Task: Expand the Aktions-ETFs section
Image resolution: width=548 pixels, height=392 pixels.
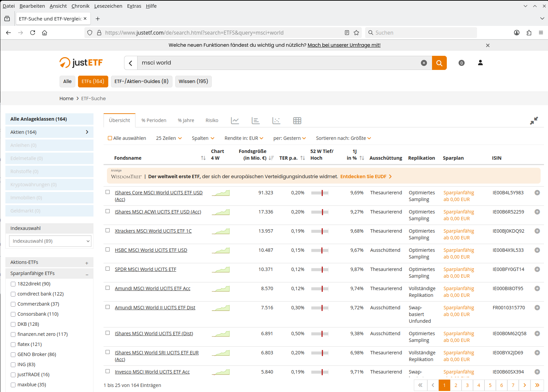Action: click(x=87, y=263)
